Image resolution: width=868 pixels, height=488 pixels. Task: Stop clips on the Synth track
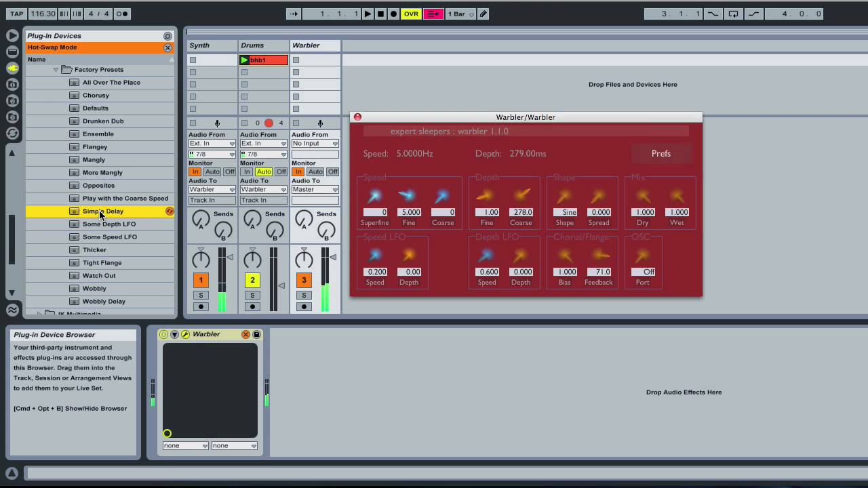[193, 123]
